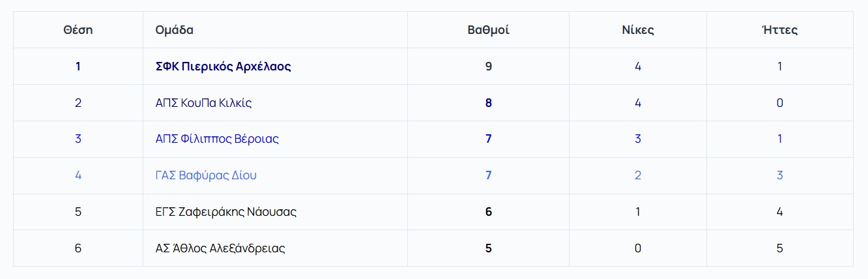Click position number 6 in last row
The height and width of the screenshot is (279, 868).
tap(78, 248)
